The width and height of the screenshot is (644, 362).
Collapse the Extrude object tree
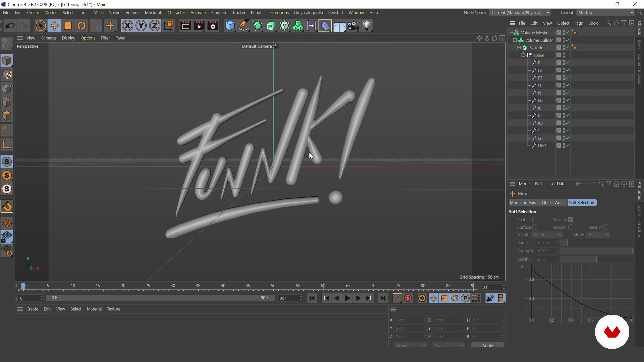[519, 47]
